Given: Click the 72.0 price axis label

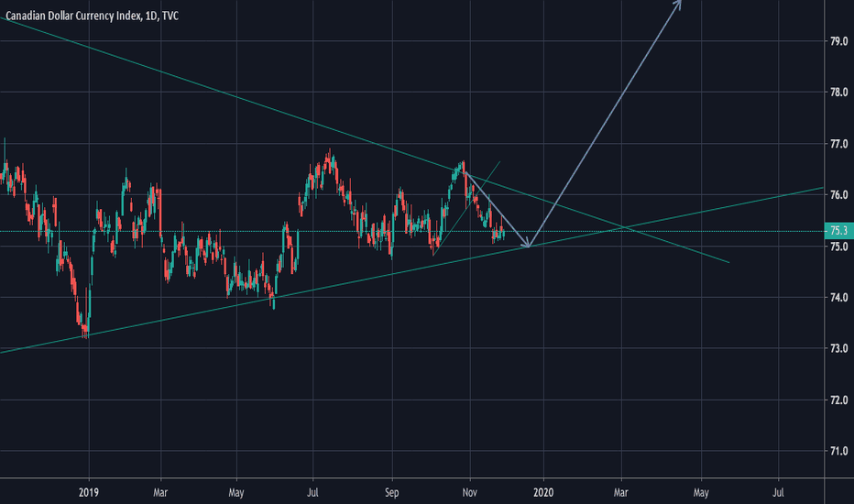Looking at the screenshot, I should (839, 400).
